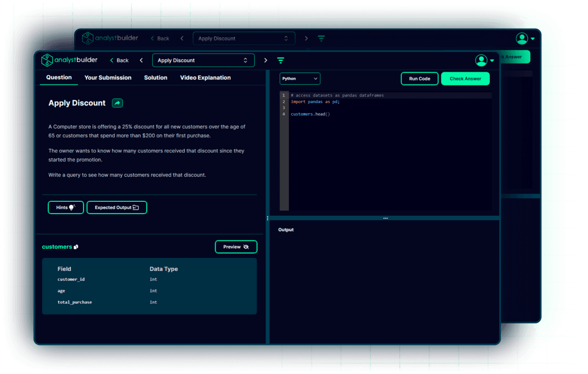Click Back link in the back window
This screenshot has height=374, width=588.
click(160, 39)
